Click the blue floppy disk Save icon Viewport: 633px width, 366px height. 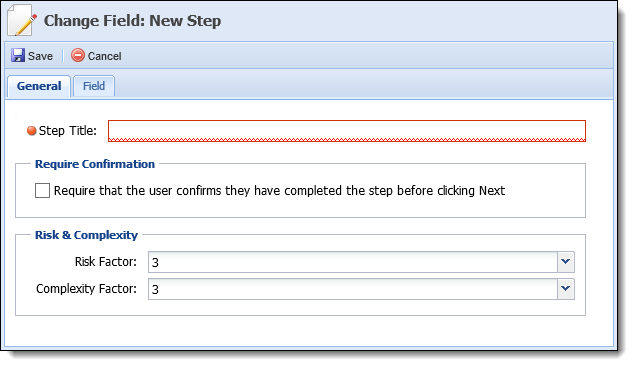coord(18,55)
